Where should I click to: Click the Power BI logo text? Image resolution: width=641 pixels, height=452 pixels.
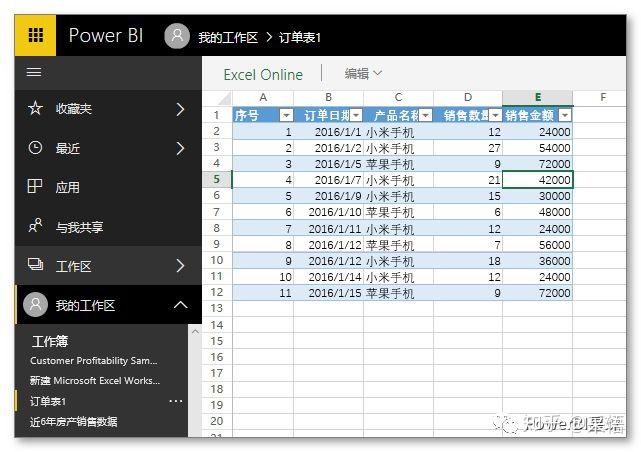coord(106,36)
